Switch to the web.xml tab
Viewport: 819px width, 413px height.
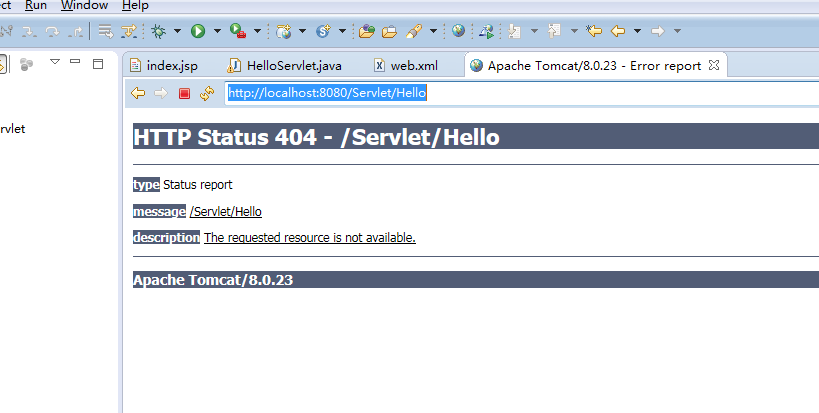click(x=406, y=66)
